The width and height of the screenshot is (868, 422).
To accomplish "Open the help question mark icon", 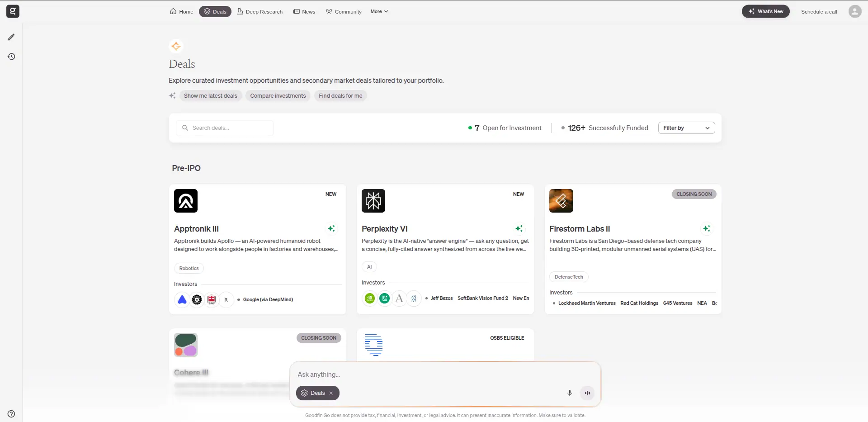I will click(x=11, y=414).
